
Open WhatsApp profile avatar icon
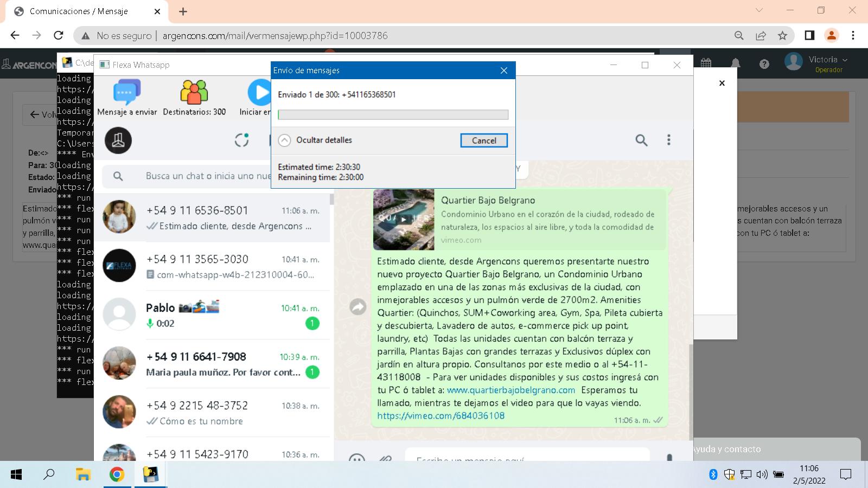coord(118,140)
